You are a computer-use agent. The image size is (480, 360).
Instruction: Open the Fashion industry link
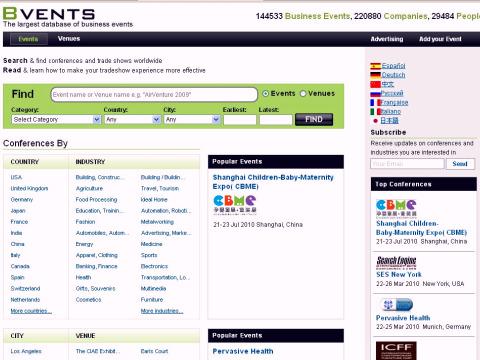[85, 222]
